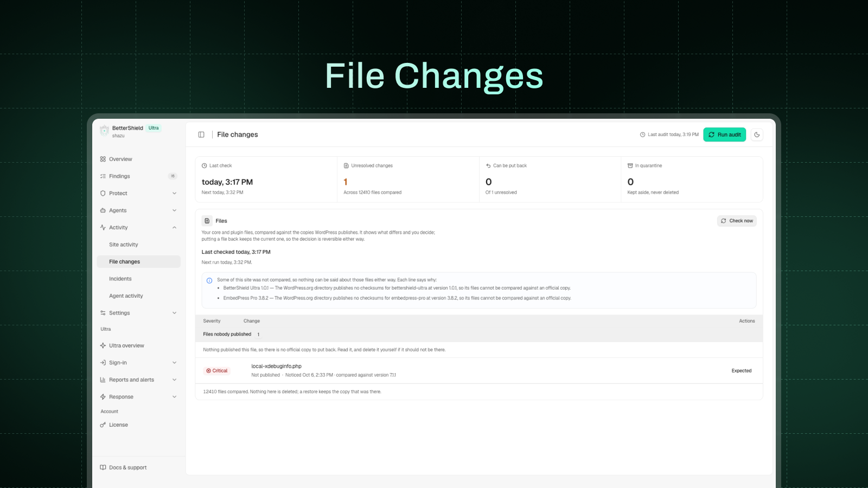This screenshot has width=868, height=488.
Task: Click the Critical severity badge
Action: tap(217, 371)
